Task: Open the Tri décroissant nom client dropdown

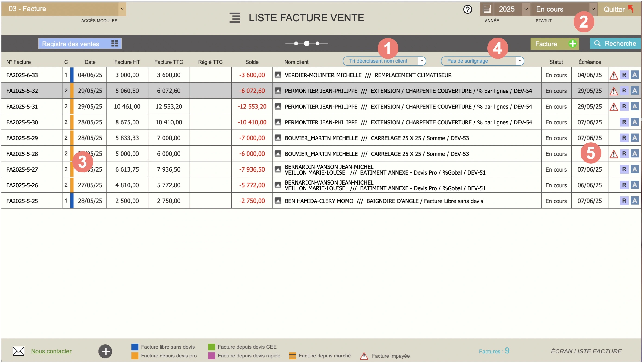Action: point(422,61)
